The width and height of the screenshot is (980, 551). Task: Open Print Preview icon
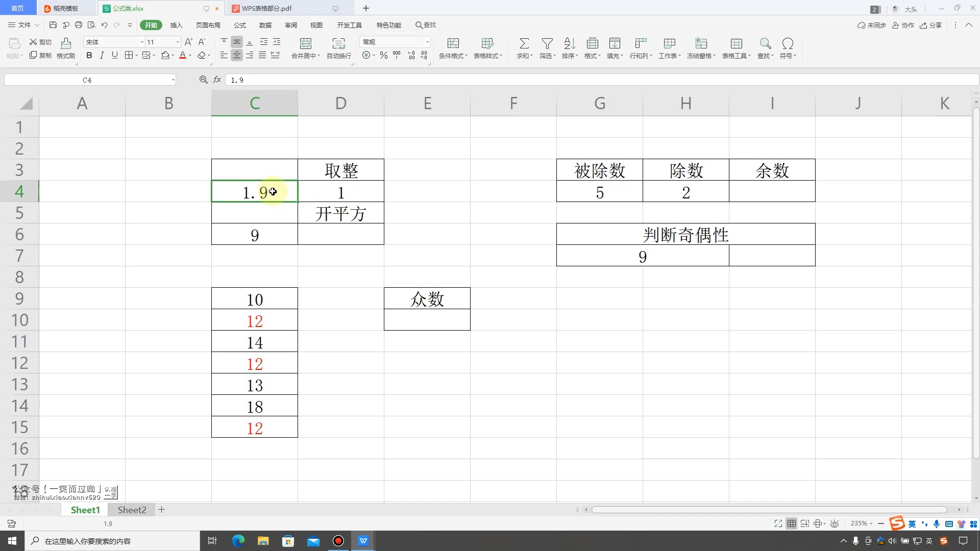91,25
